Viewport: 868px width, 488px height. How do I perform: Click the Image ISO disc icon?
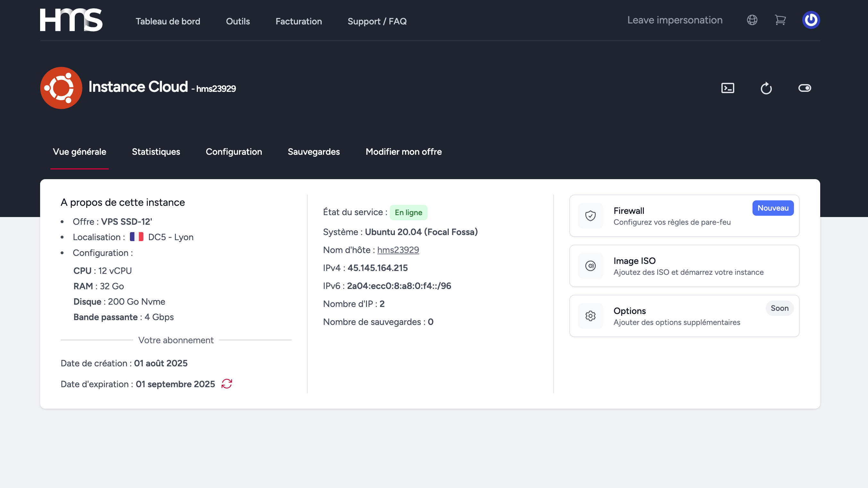click(590, 266)
